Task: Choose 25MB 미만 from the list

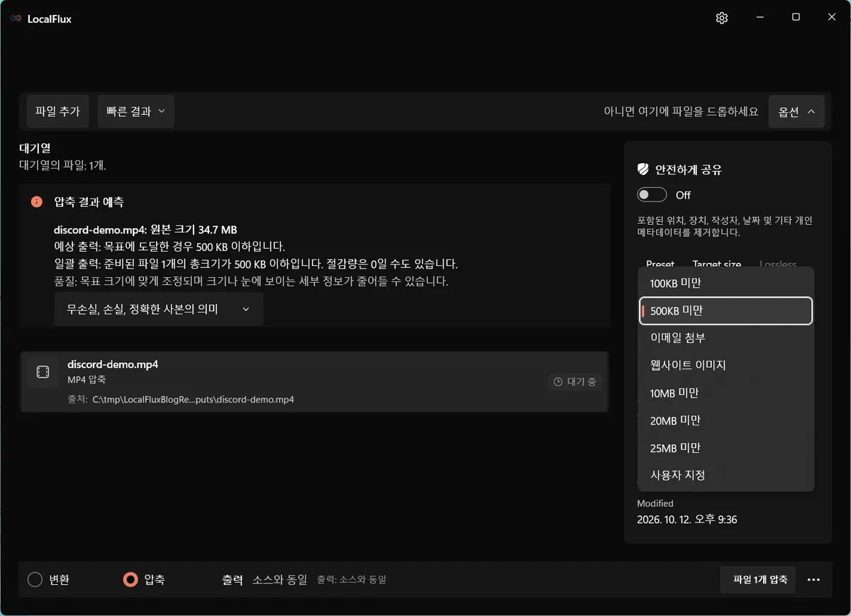Action: [725, 448]
